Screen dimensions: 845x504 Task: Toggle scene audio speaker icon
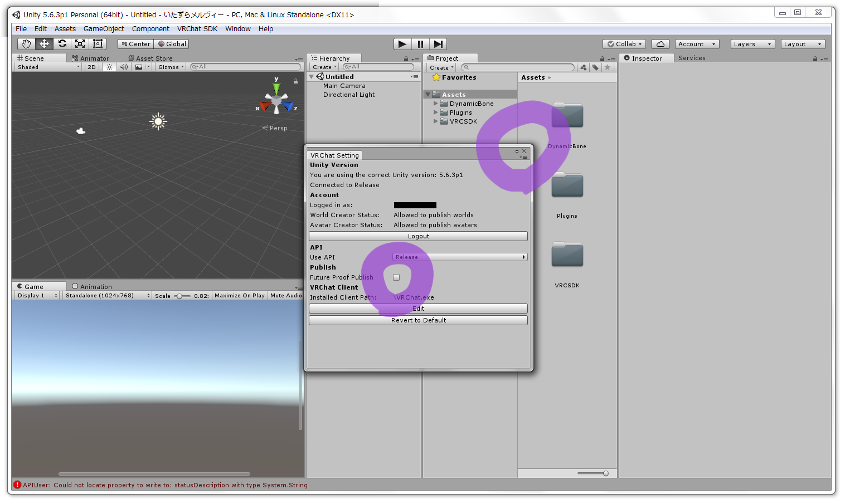point(124,67)
